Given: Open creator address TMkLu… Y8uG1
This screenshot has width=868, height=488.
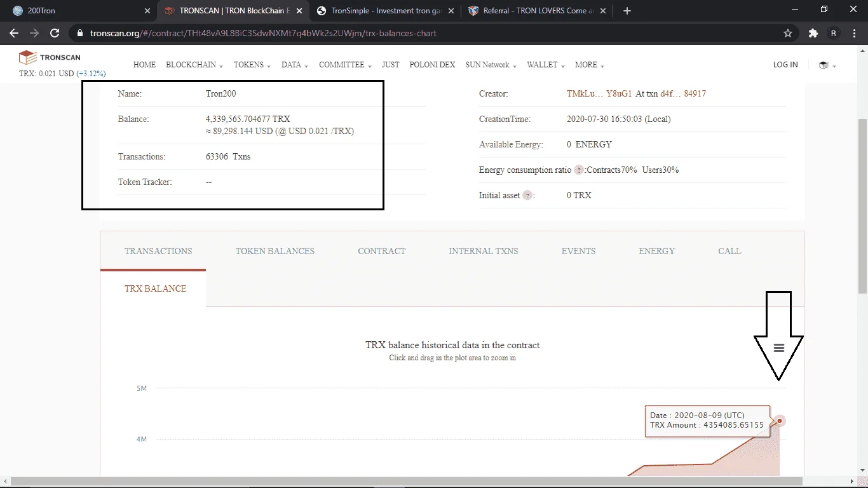Looking at the screenshot, I should coord(599,93).
